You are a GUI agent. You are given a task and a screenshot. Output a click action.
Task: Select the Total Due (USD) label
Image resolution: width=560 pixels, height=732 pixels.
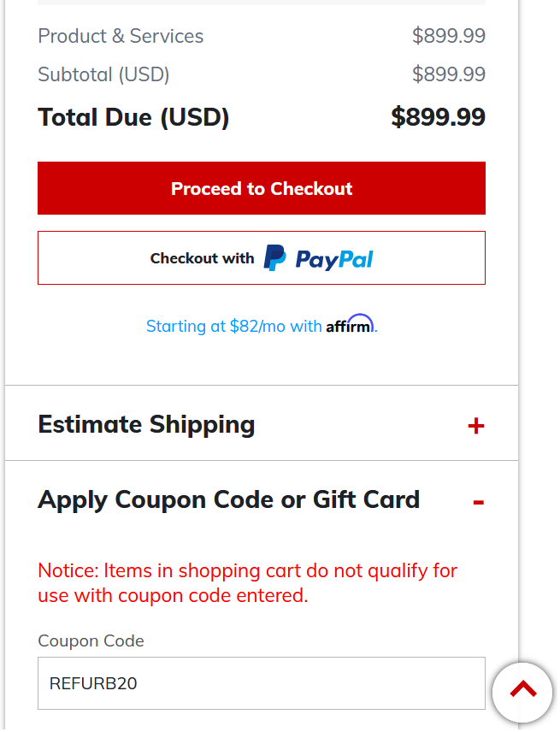(133, 116)
